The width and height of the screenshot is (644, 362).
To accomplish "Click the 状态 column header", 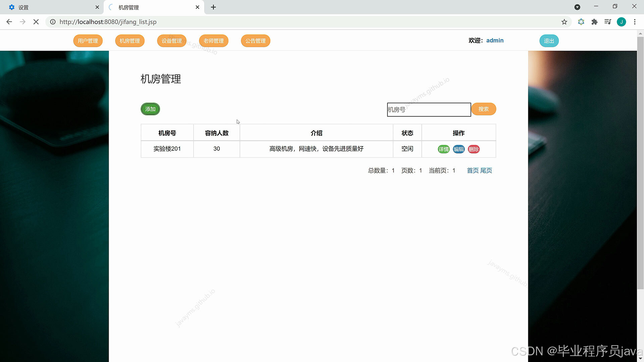I will point(407,133).
